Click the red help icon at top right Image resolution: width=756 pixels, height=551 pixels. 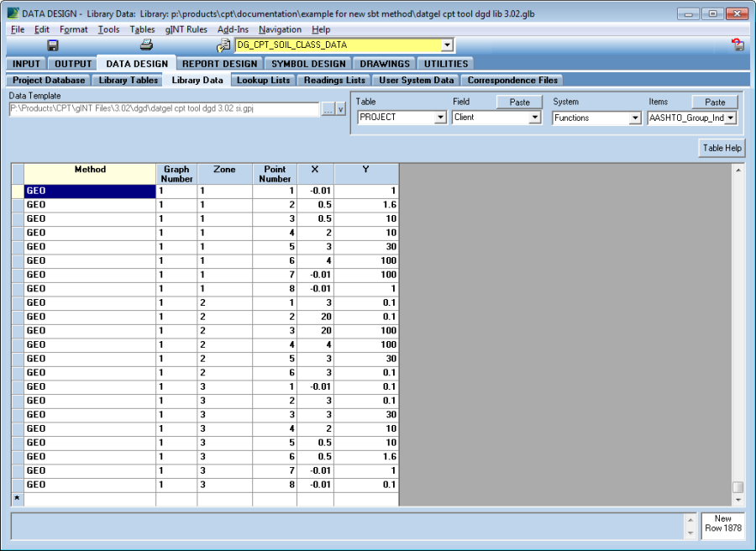tap(738, 45)
